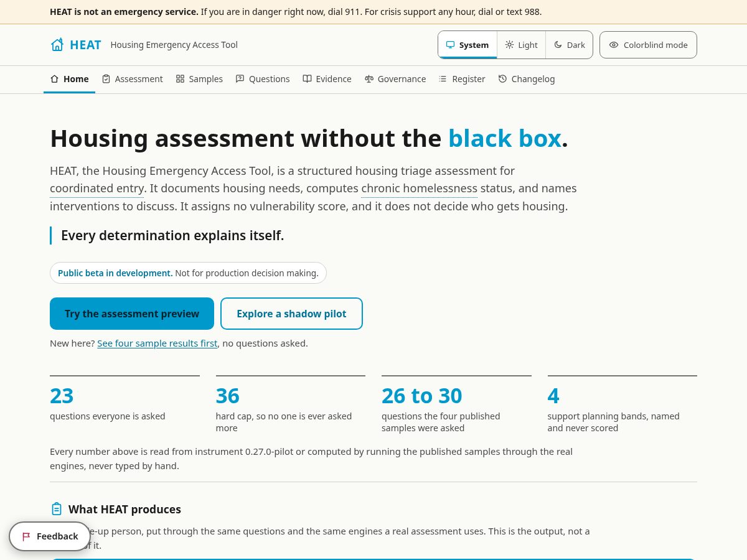The height and width of the screenshot is (560, 747).
Task: Click the chronic homelessness glossary term
Action: pyautogui.click(x=419, y=189)
